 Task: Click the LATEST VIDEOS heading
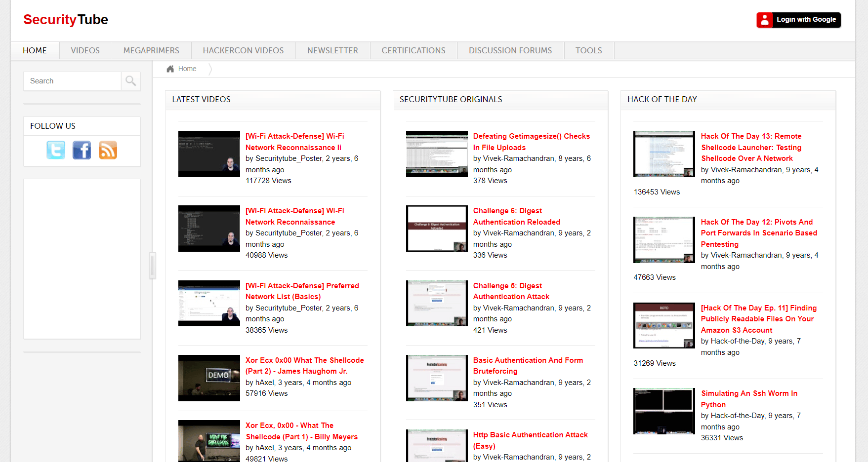pyautogui.click(x=202, y=99)
